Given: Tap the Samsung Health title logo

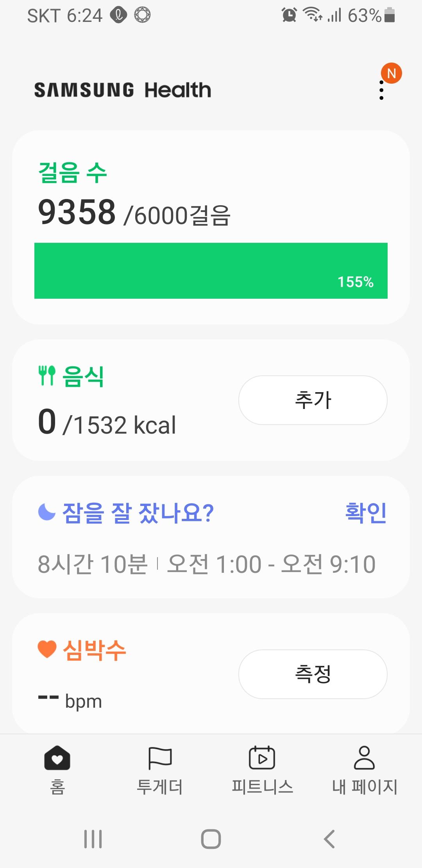Looking at the screenshot, I should coord(123,90).
